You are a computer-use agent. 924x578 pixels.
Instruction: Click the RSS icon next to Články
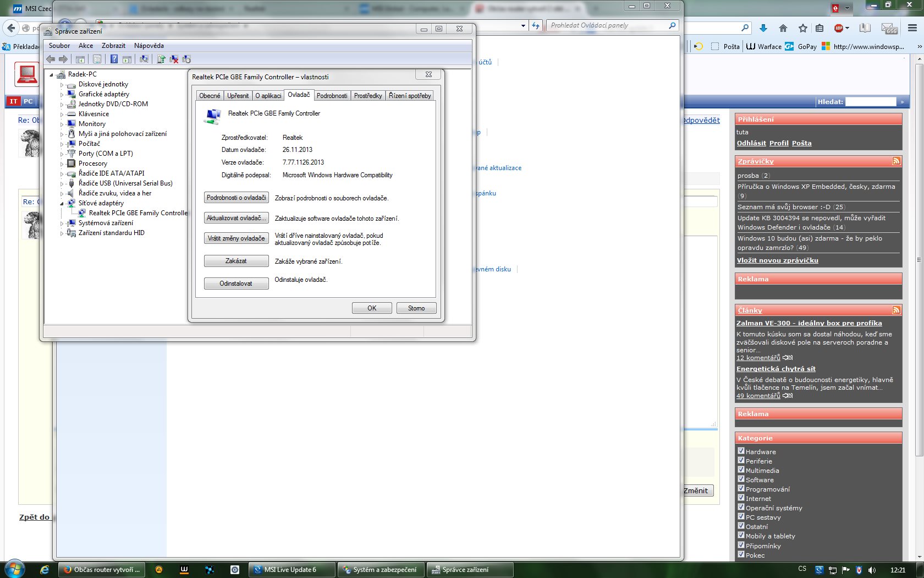click(897, 310)
